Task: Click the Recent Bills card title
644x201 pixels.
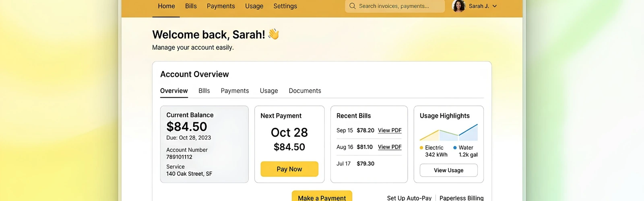Action: point(354,116)
